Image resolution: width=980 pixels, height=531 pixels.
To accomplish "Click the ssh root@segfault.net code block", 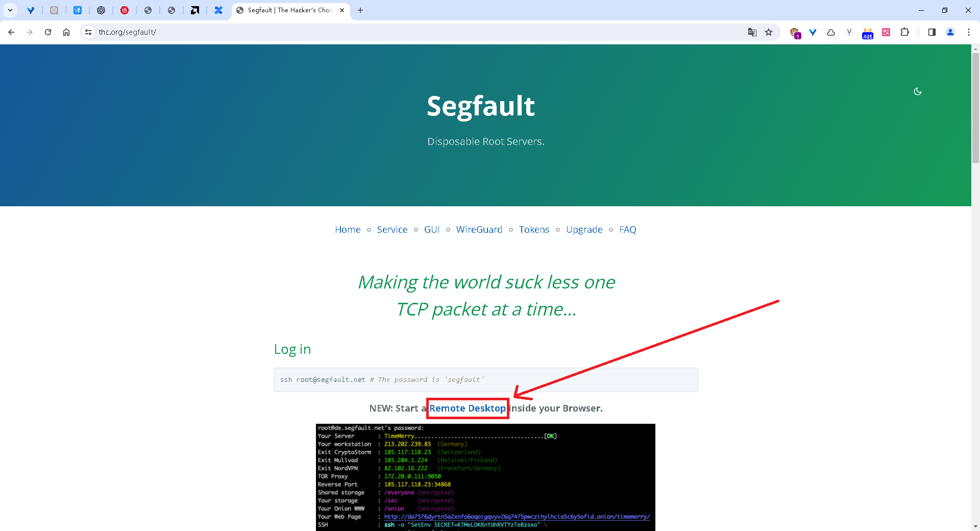I will [485, 380].
